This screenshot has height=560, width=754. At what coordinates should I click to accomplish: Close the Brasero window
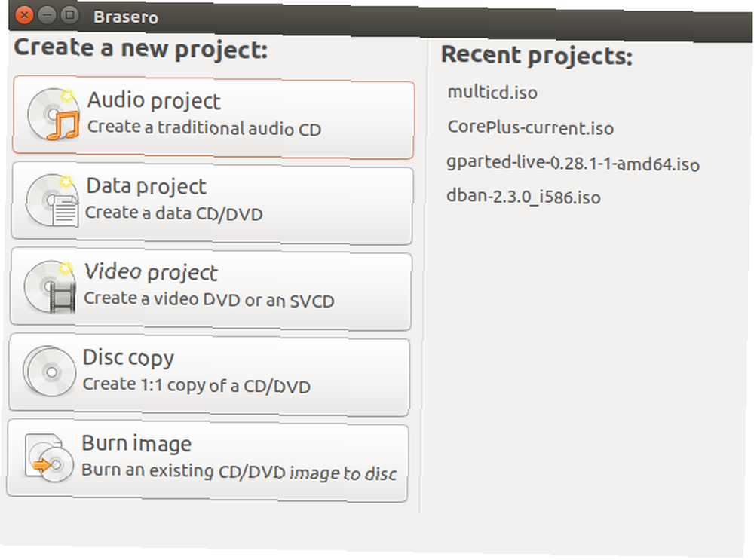tap(24, 15)
